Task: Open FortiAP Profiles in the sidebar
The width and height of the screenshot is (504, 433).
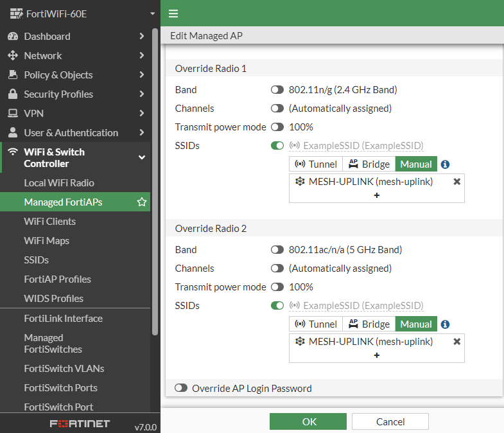Action: pos(57,279)
